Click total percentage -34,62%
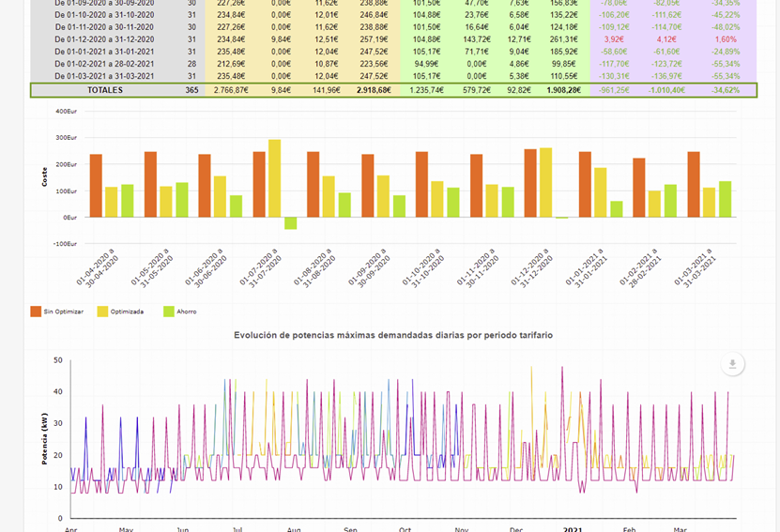Image resolution: width=780 pixels, height=532 pixels. [726, 90]
